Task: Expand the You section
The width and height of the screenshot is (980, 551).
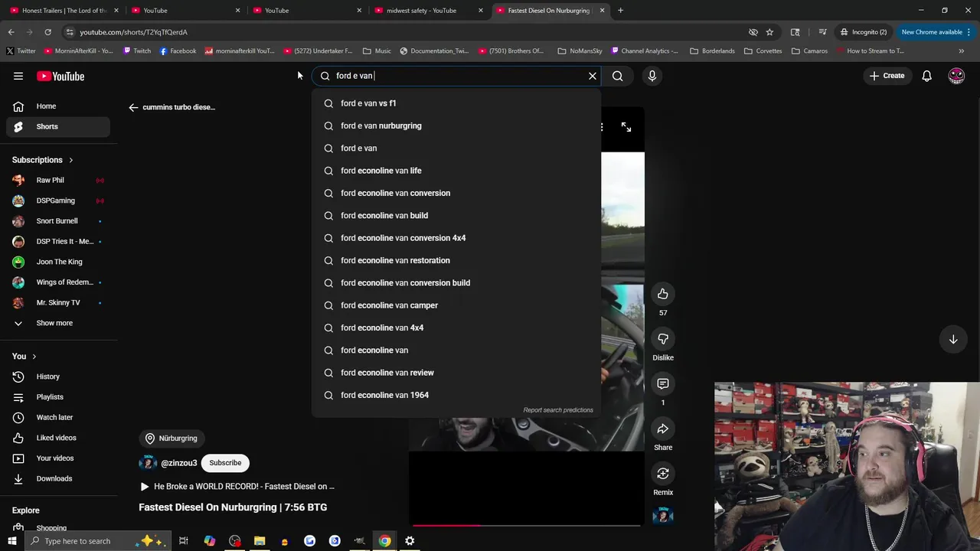Action: coord(24,356)
